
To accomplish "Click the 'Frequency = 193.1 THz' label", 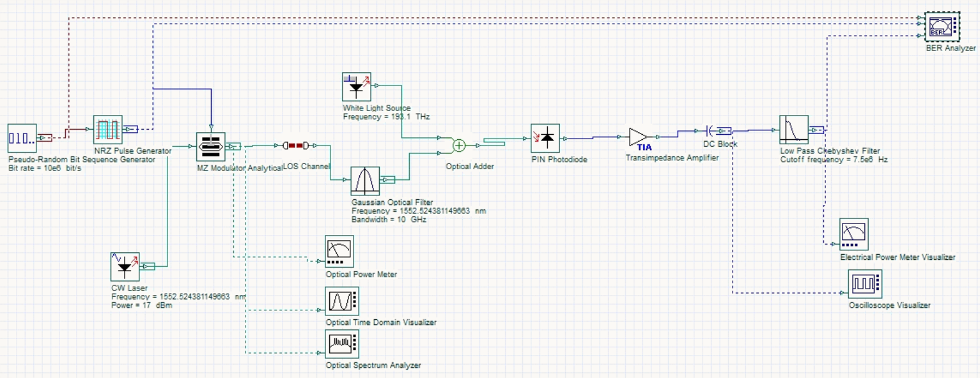I will tap(385, 117).
